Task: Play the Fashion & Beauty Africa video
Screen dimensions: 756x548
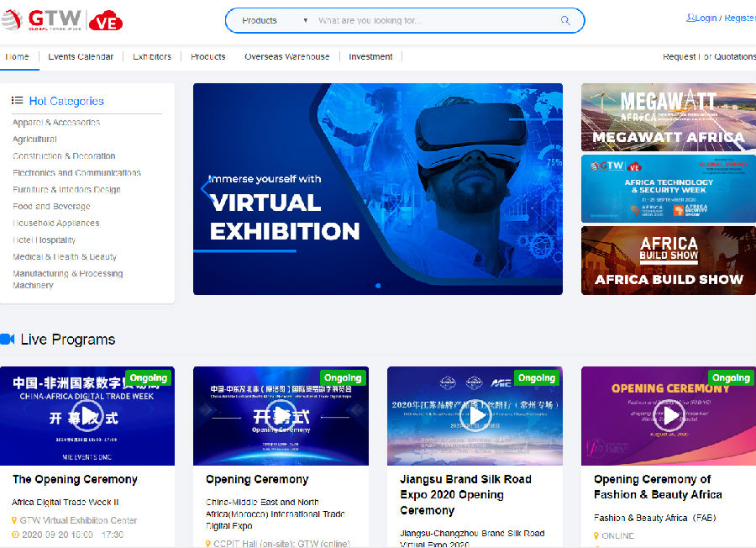Action: [669, 415]
